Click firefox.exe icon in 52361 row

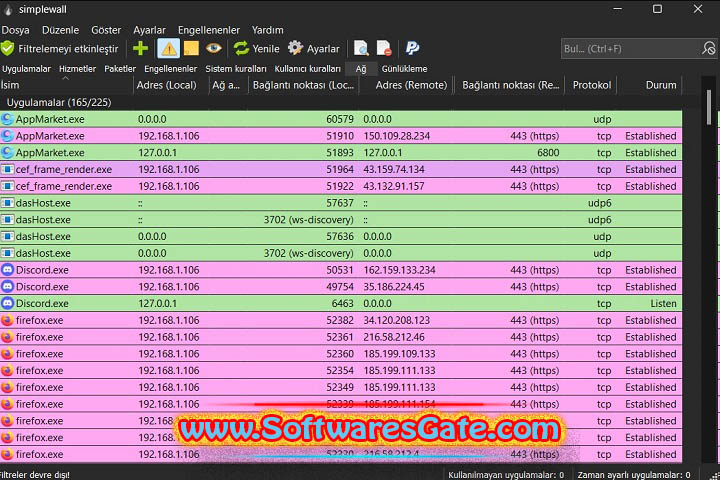[7, 337]
